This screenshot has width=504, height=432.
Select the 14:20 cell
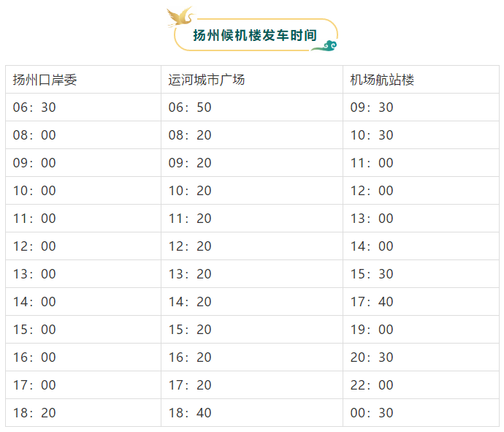pyautogui.click(x=252, y=302)
